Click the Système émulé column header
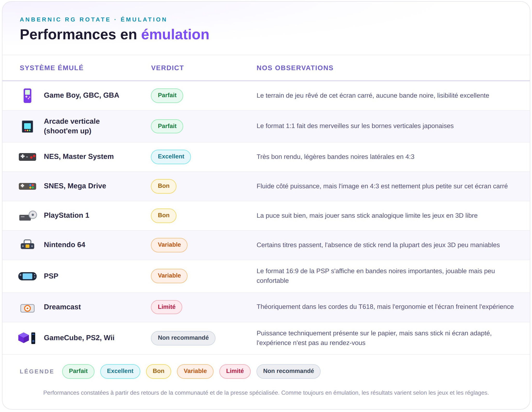532x412 pixels. click(x=52, y=68)
